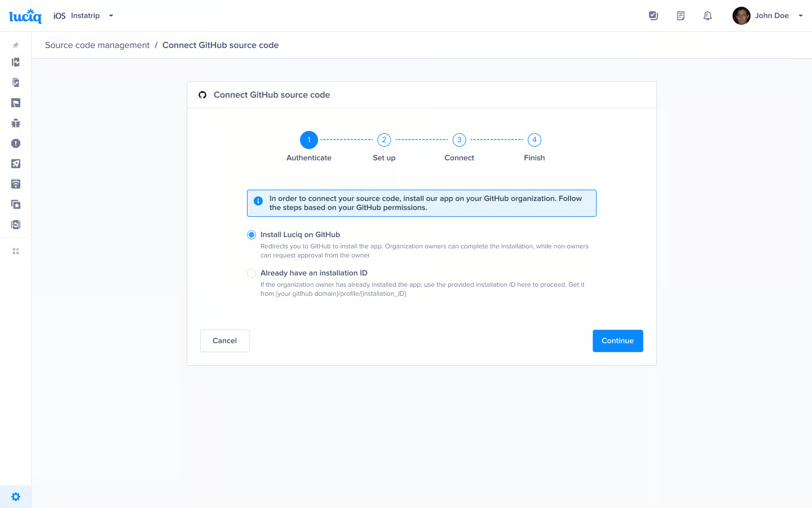
Task: Choose 'Already have an installation ID' option
Action: [251, 273]
